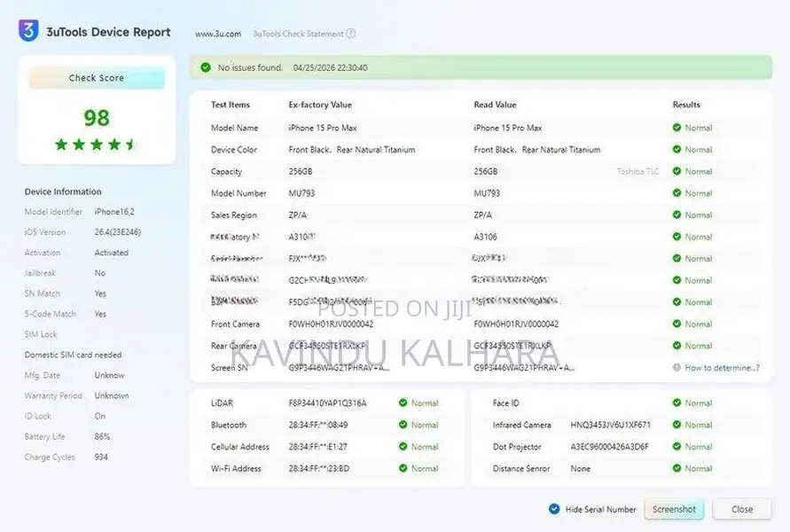The height and width of the screenshot is (532, 790).
Task: Click the Screenshot button
Action: tap(674, 509)
